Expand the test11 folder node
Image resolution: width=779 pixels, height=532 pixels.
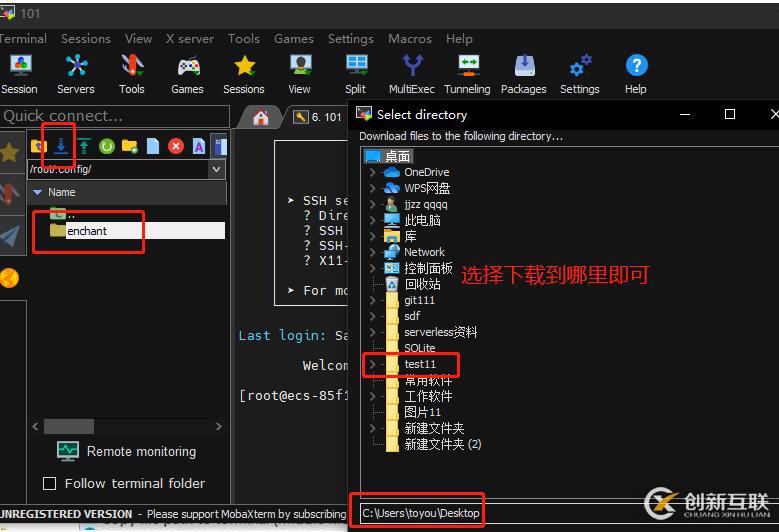point(372,364)
